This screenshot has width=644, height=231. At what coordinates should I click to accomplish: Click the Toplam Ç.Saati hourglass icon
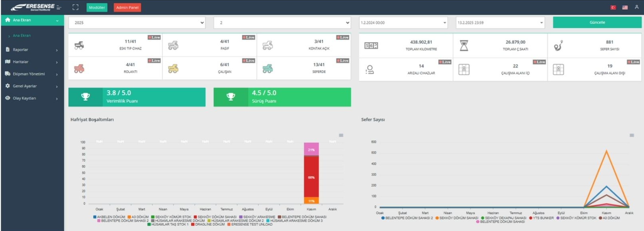464,45
